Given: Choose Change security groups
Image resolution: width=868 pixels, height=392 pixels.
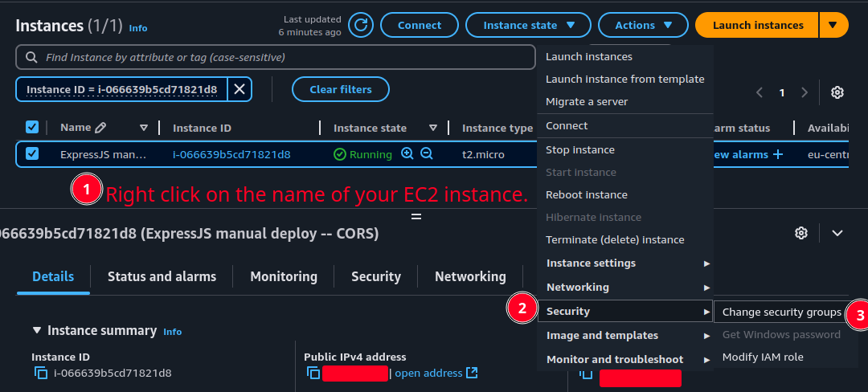Looking at the screenshot, I should 781,312.
